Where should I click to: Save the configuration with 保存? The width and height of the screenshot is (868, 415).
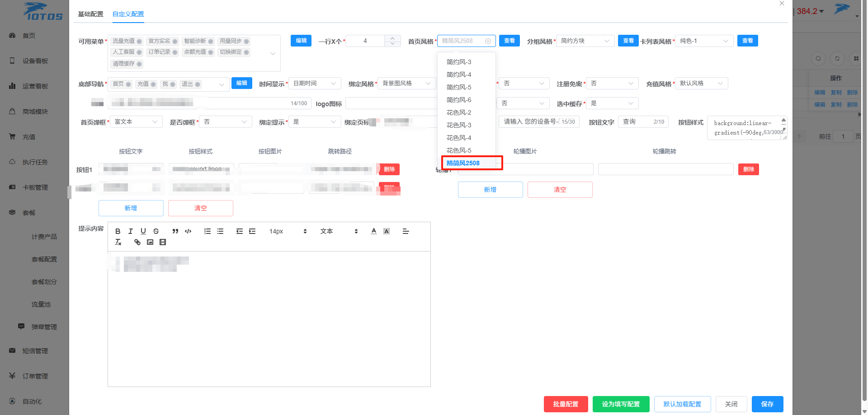point(768,404)
